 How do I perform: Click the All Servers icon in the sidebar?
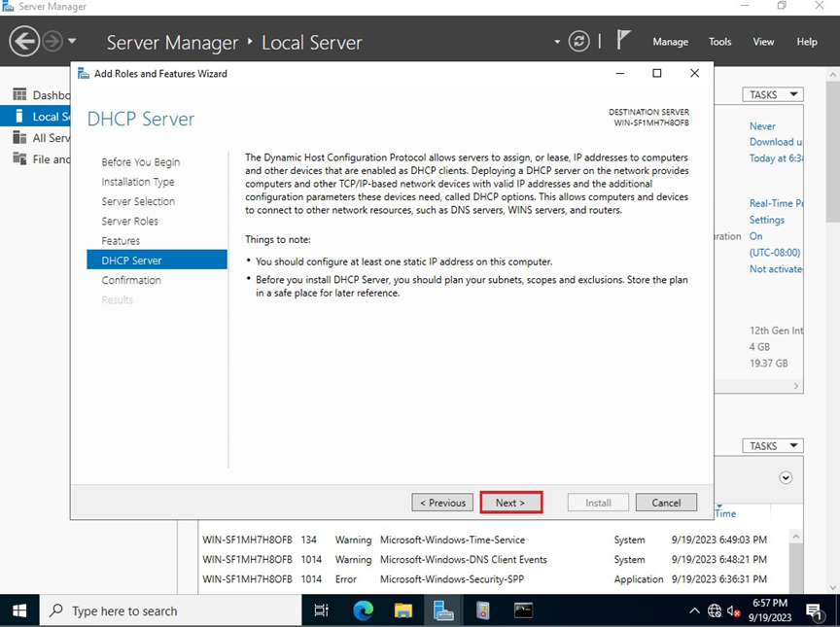(x=19, y=138)
